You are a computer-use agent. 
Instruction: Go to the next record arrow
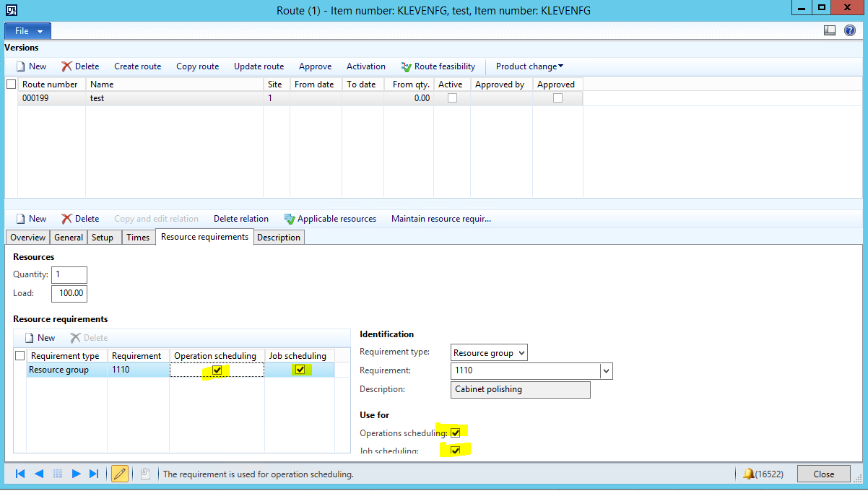click(x=75, y=474)
